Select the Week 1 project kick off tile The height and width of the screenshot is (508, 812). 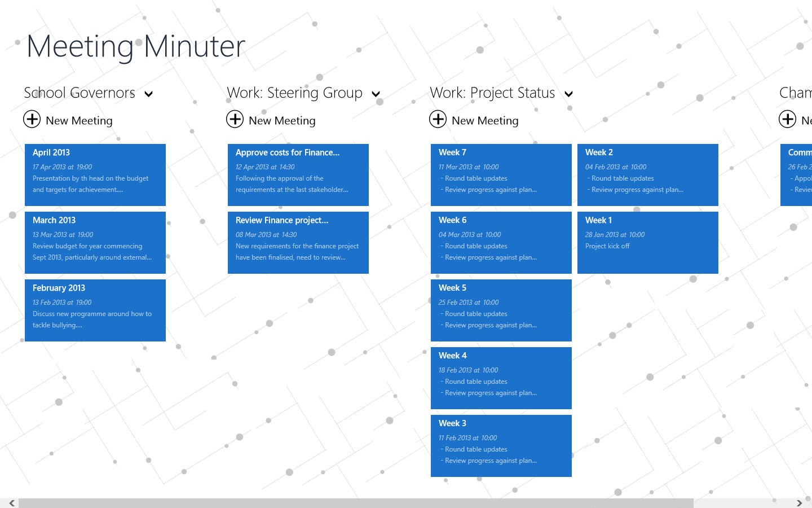pyautogui.click(x=648, y=243)
